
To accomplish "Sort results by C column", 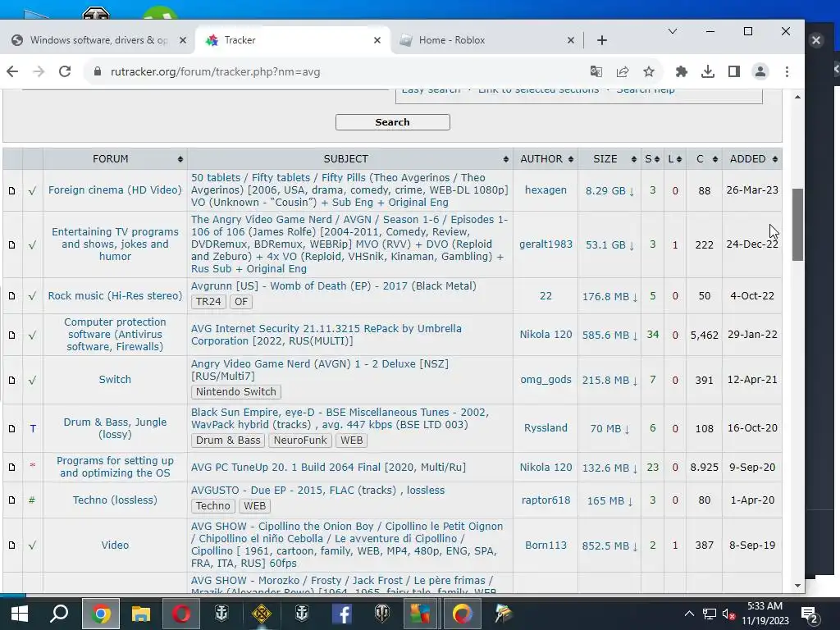I will coord(705,158).
